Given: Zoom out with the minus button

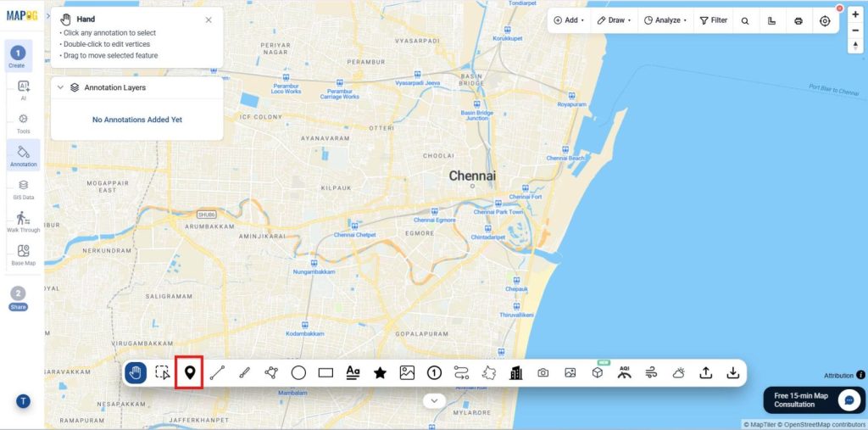Looking at the screenshot, I should coord(855,31).
